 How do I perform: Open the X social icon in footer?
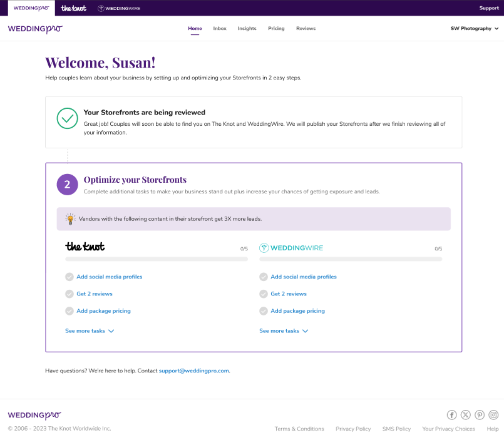pyautogui.click(x=465, y=415)
